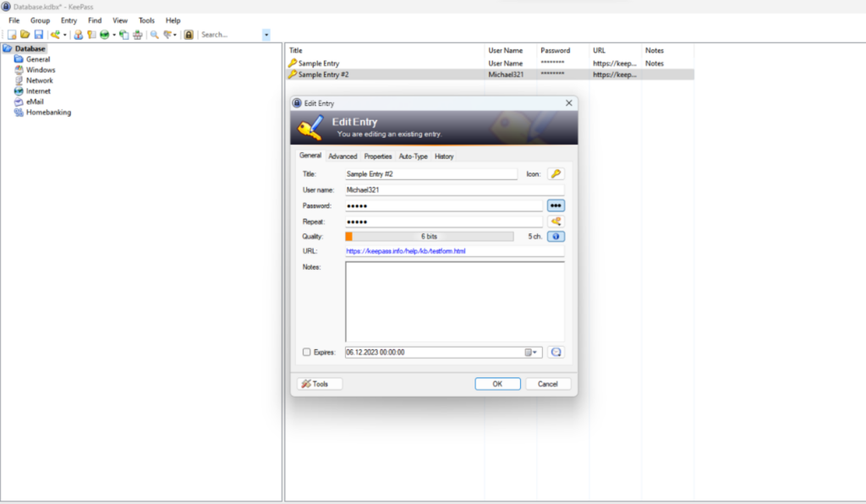Select the Windows group
This screenshot has height=504, width=866.
click(41, 70)
